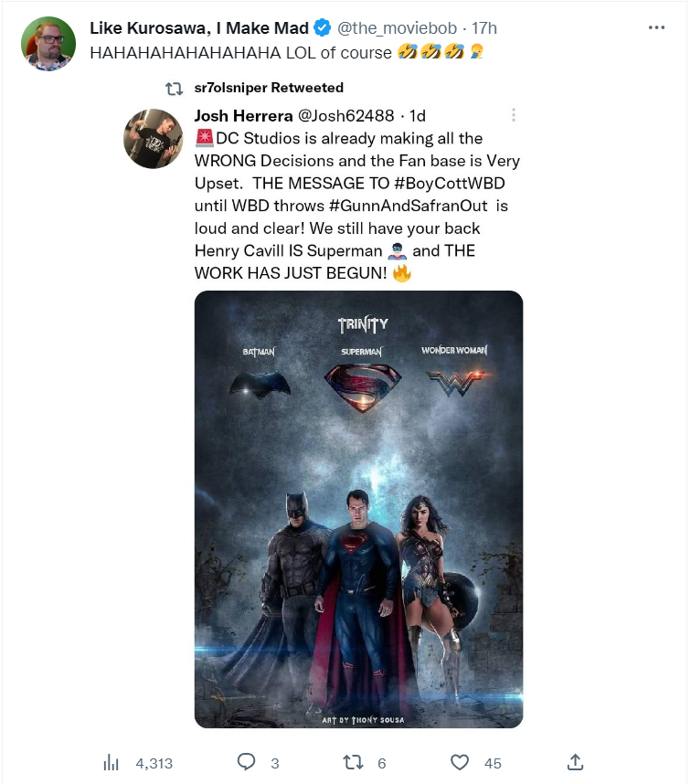Click the small retweet icon beside sr7olsniper
This screenshot has height=784, width=691.
tap(174, 89)
